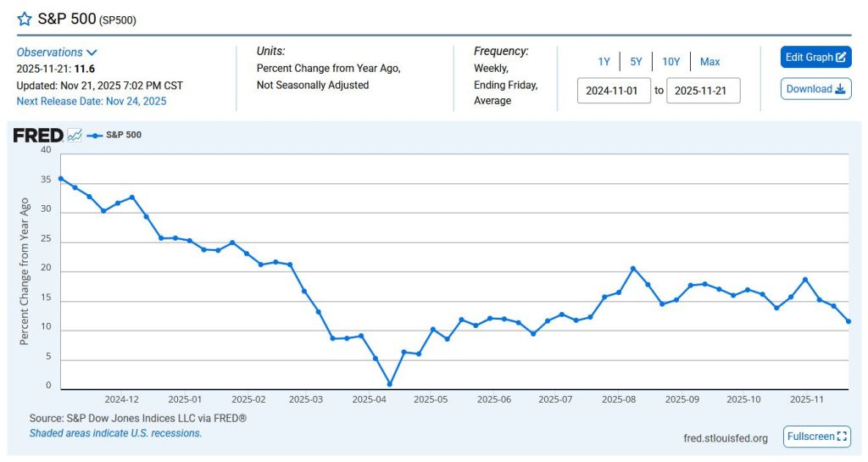The width and height of the screenshot is (868, 462).
Task: Click the favorite star icon beside S&P 500
Action: (25, 19)
